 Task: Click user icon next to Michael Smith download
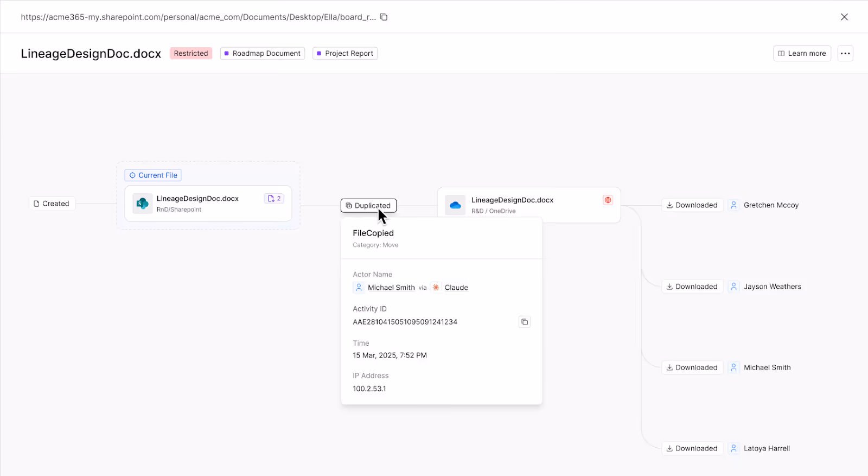coord(733,367)
